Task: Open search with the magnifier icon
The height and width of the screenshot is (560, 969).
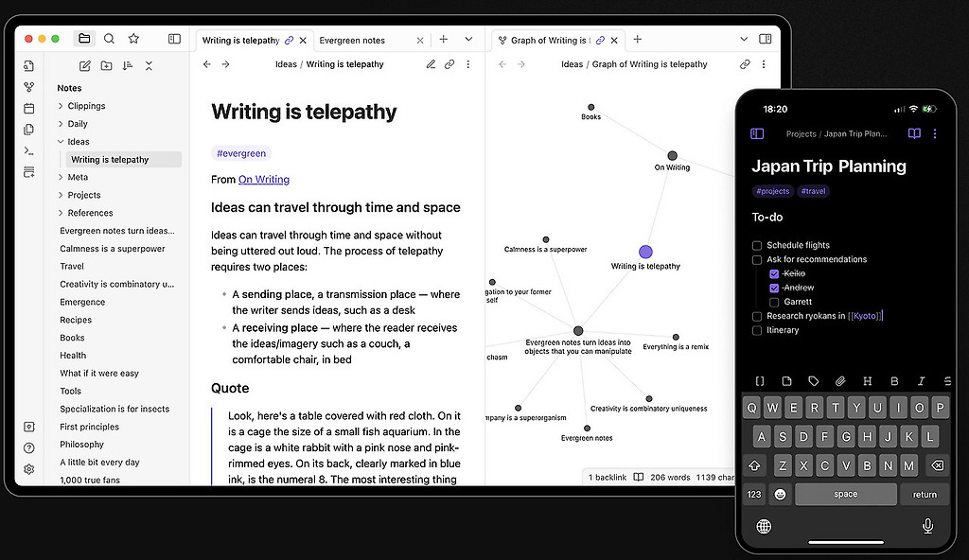Action: [109, 39]
